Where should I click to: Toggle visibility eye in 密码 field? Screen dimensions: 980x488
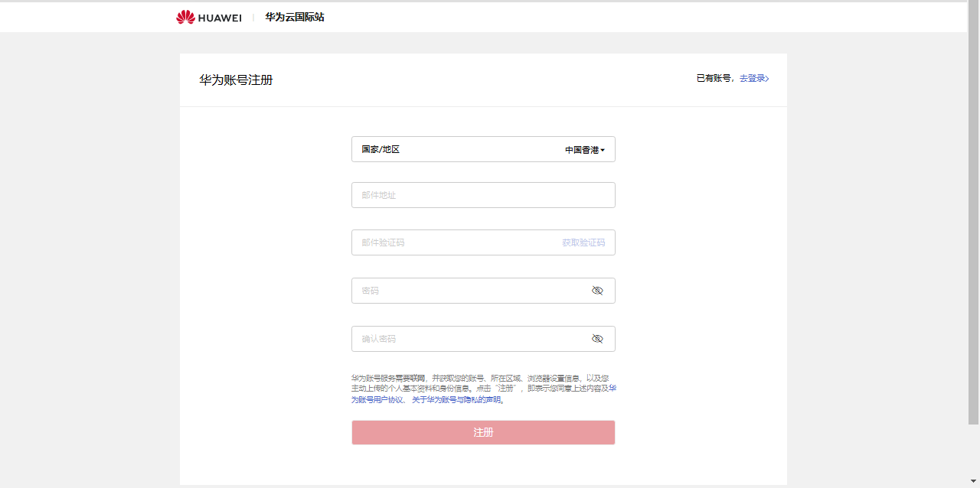click(597, 291)
